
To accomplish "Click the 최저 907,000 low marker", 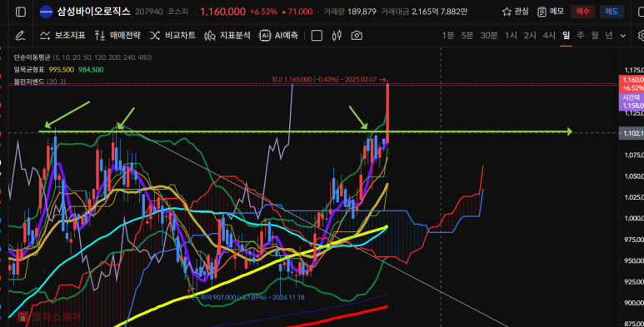I will pos(249,297).
